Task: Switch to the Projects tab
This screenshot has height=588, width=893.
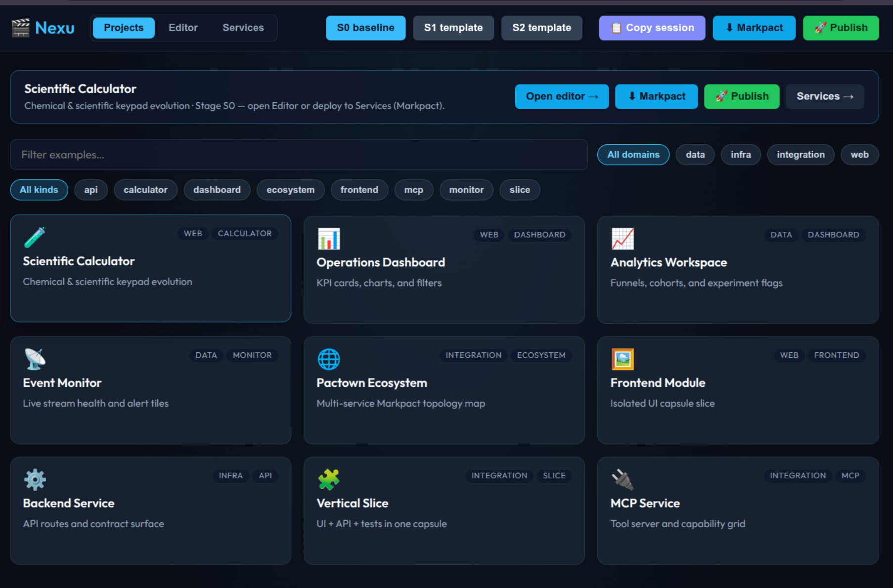Action: (x=124, y=28)
